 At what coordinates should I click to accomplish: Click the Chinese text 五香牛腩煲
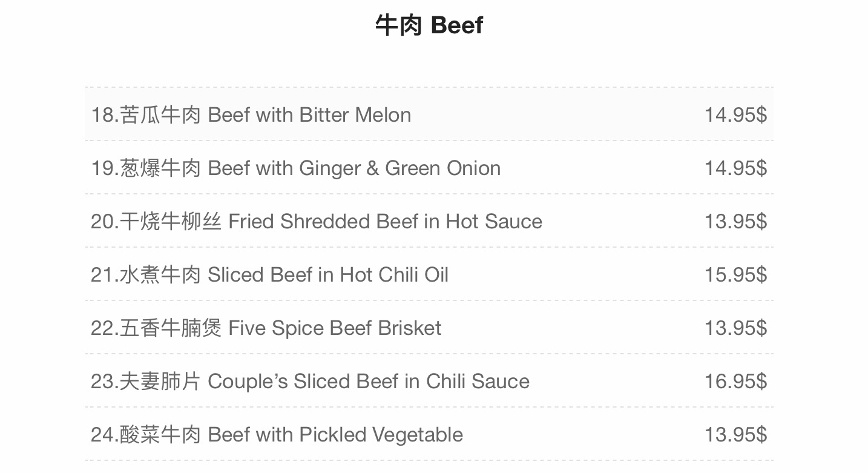point(171,328)
